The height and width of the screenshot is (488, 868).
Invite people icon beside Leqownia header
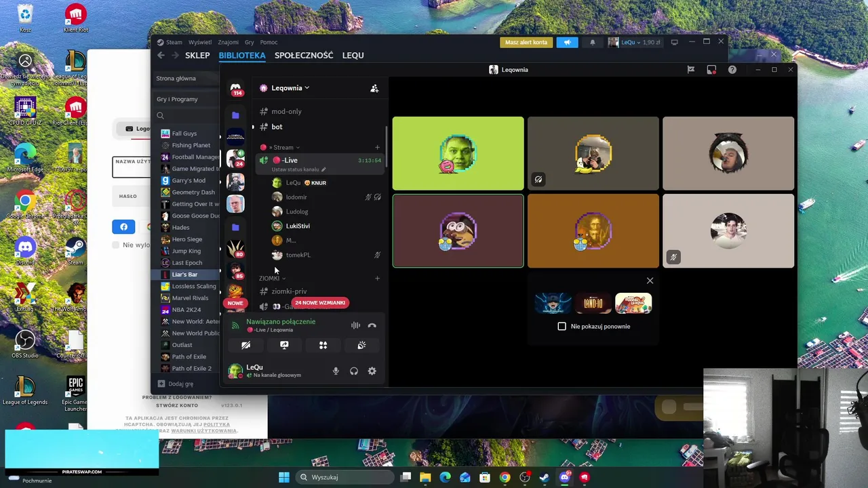(x=374, y=88)
